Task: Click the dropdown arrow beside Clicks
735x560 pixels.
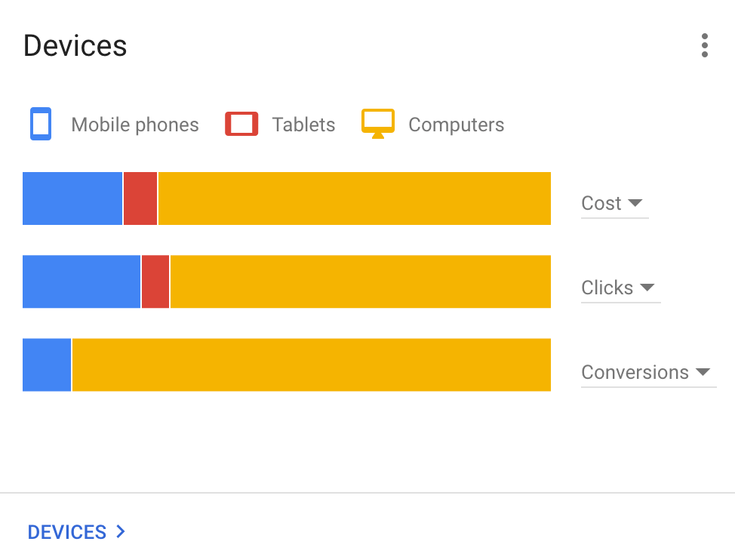Action: pos(647,288)
